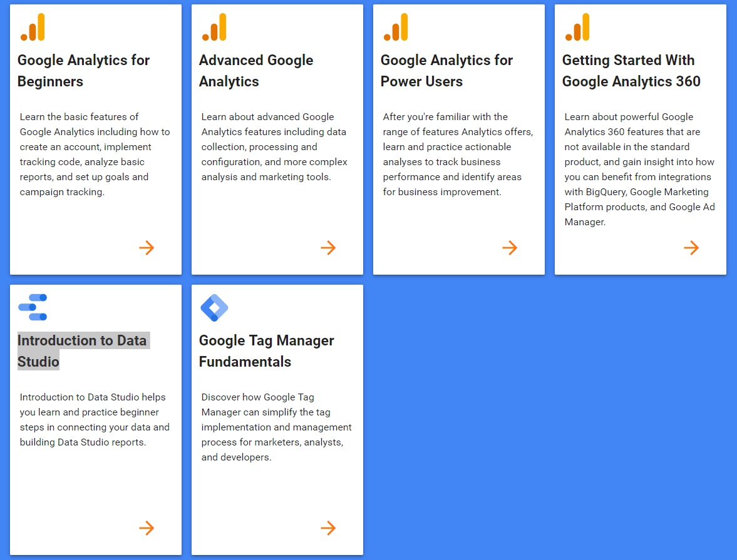Click the Google Tag Manager diamond logo

tap(214, 308)
